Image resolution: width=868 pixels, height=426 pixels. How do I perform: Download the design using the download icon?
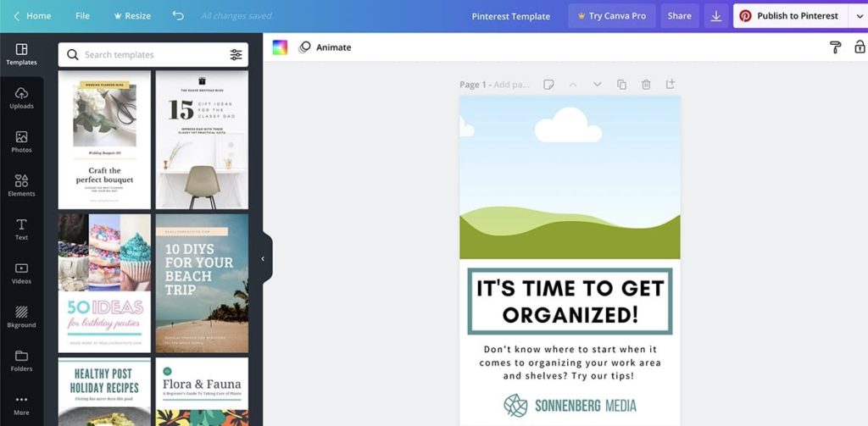tap(716, 16)
